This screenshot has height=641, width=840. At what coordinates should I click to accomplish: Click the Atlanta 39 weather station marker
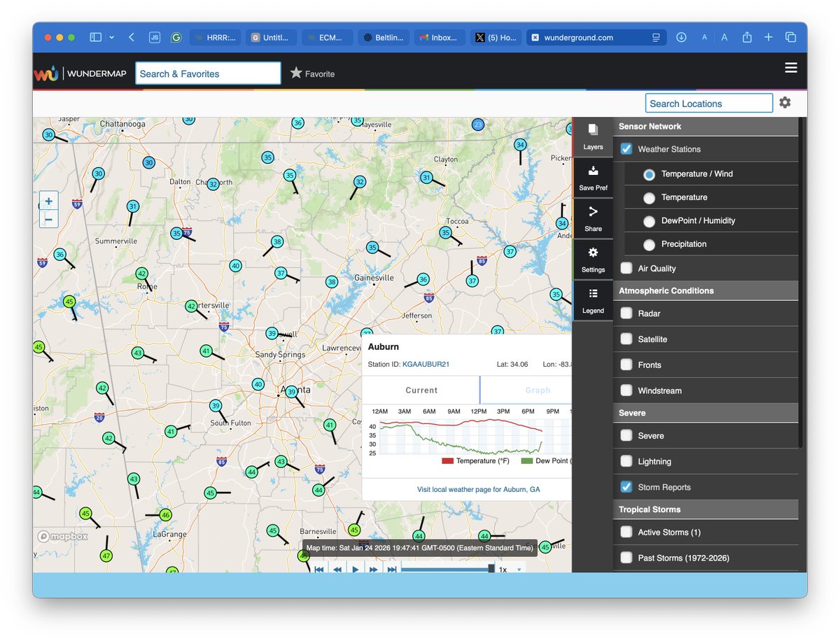292,393
